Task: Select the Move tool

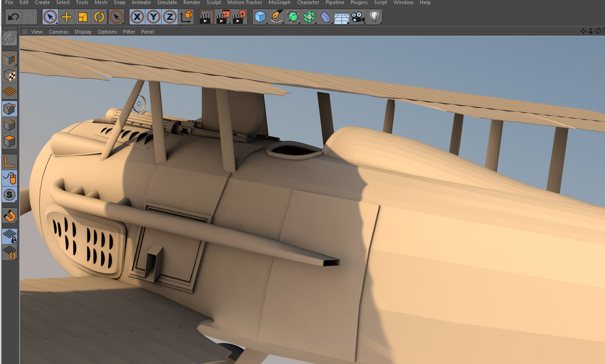Action: pos(67,17)
